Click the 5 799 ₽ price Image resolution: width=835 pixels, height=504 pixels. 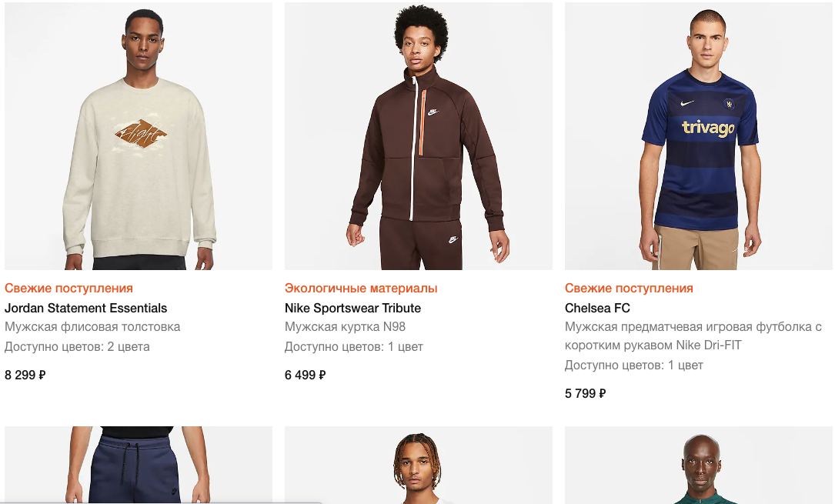point(586,394)
